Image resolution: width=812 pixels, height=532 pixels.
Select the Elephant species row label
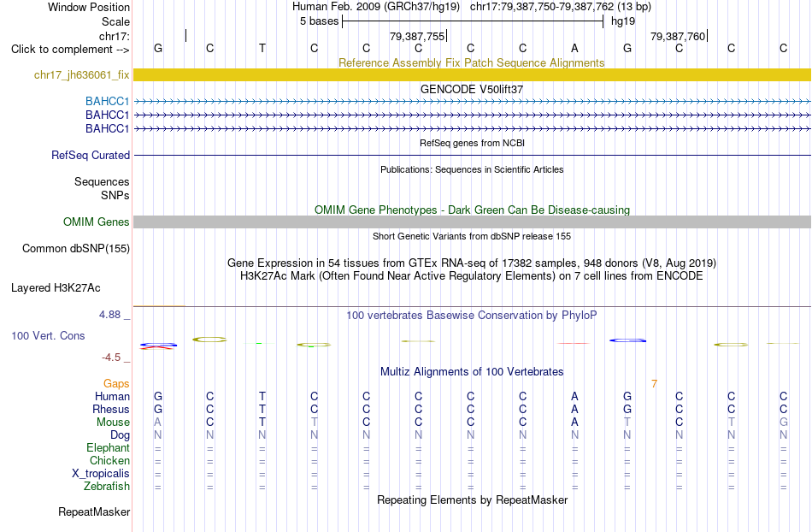pos(108,447)
